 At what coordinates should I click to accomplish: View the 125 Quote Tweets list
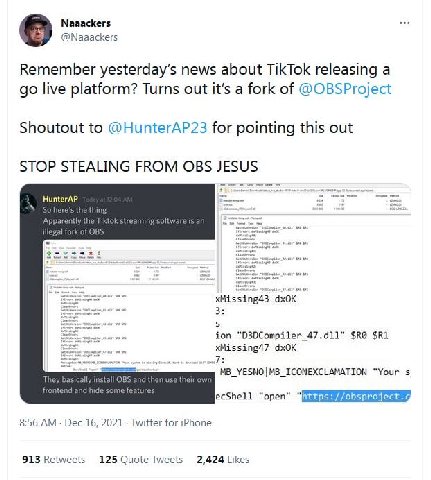point(141,459)
